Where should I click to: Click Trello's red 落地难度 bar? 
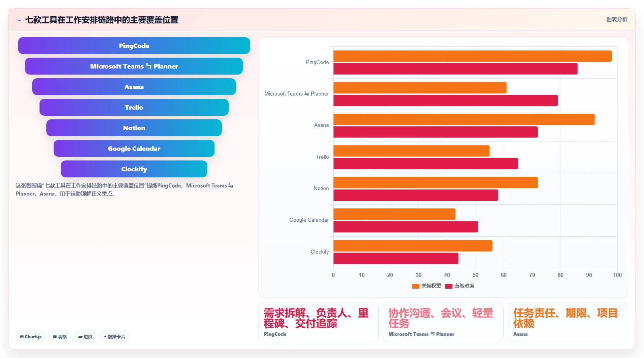coord(425,164)
